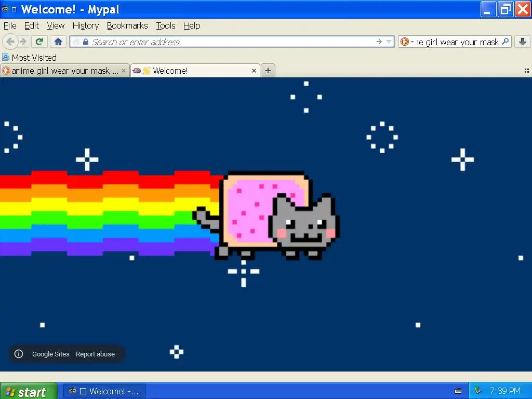Open the Downloads arrow button
Image resolution: width=532 pixels, height=399 pixels.
pyautogui.click(x=523, y=42)
